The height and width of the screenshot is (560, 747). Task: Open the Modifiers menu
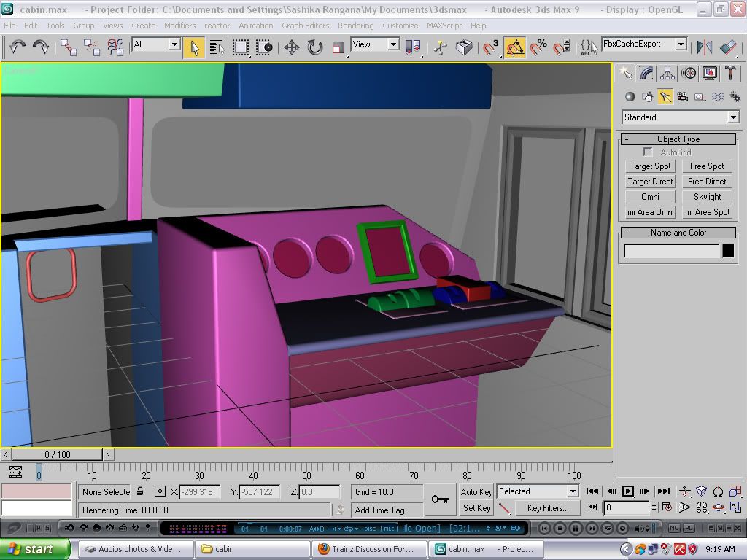click(179, 26)
